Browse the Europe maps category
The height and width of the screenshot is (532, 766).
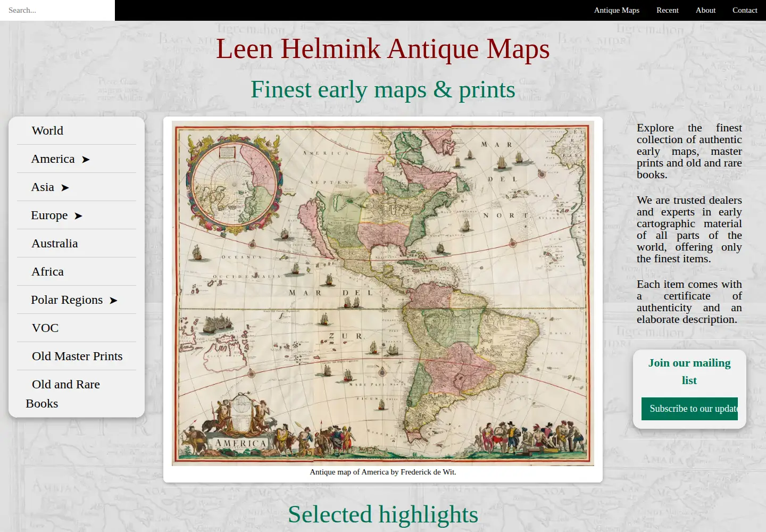click(x=49, y=215)
